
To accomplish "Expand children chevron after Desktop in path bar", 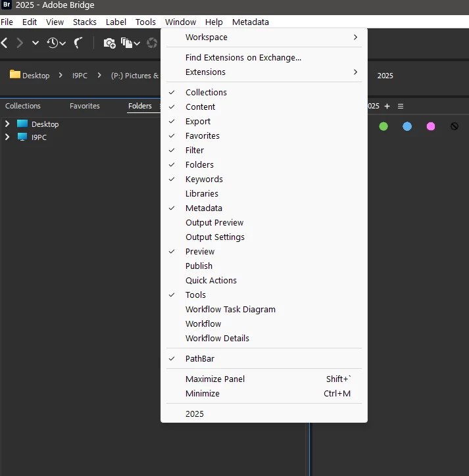I will click(x=61, y=75).
